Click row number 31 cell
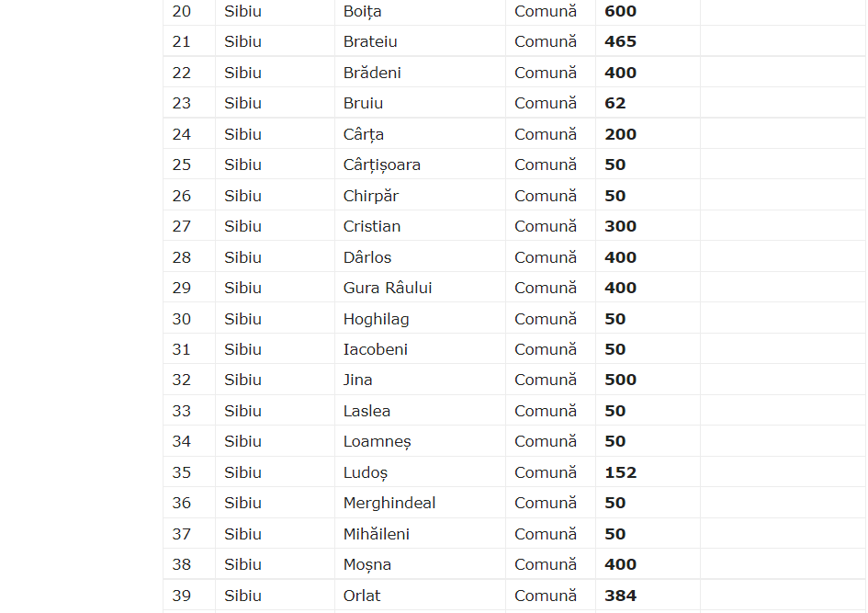 (182, 349)
